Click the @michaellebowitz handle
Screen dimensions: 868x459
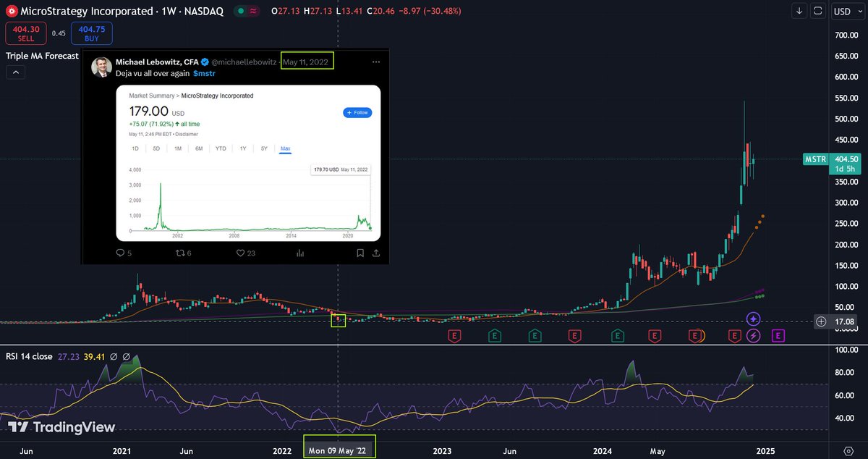(x=244, y=62)
